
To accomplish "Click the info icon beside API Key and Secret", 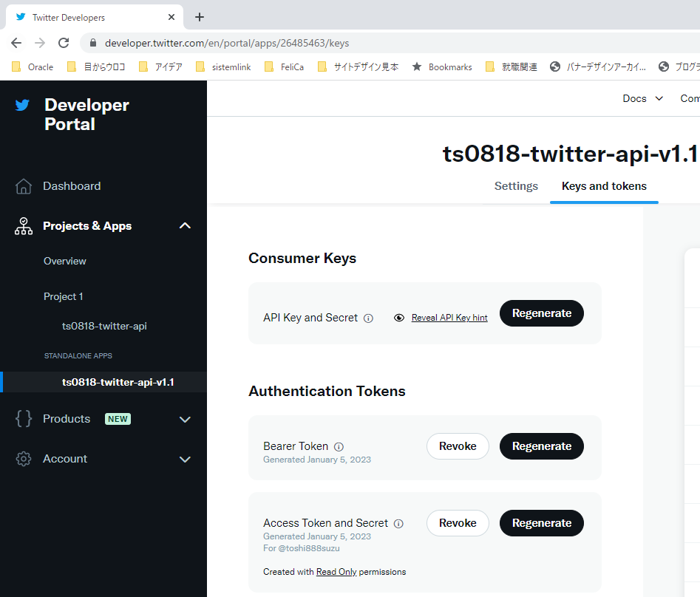I will tap(368, 318).
